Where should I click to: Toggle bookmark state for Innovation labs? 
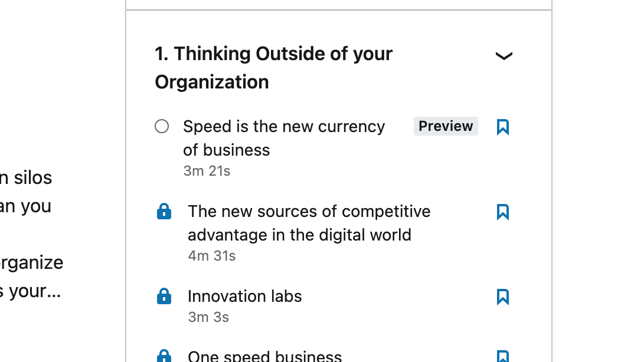click(503, 297)
